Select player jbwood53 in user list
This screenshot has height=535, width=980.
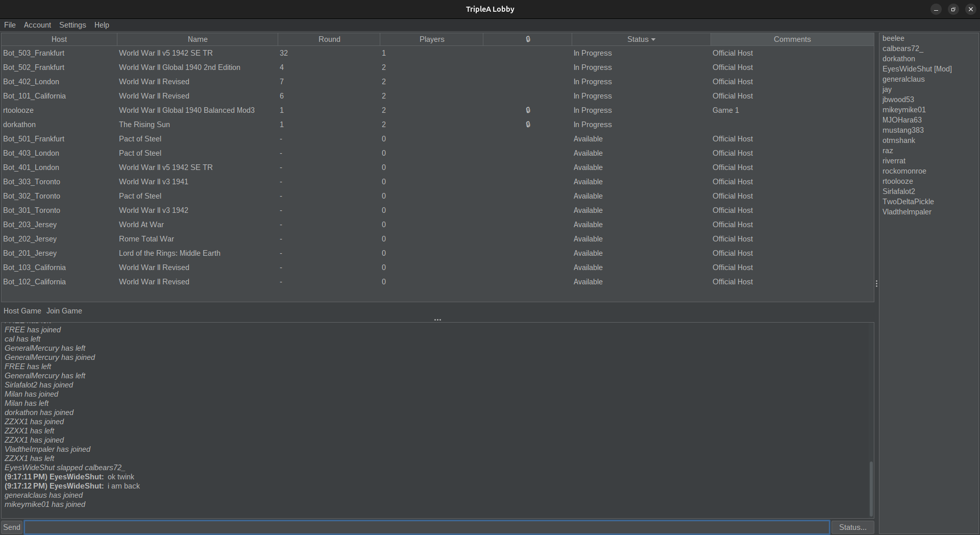click(898, 100)
